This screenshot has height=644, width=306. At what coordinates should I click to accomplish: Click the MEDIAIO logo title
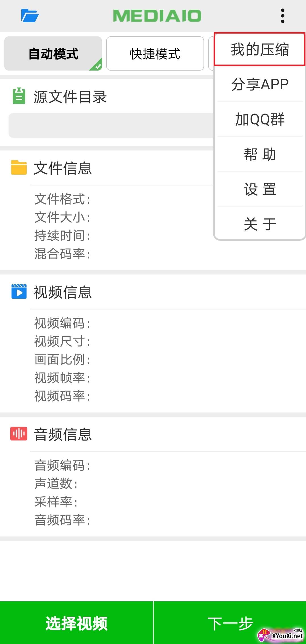[157, 16]
